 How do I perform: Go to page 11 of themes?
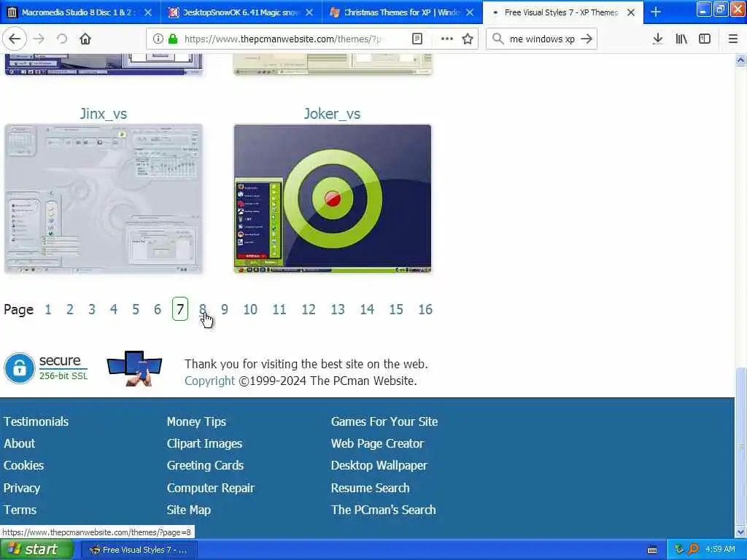tap(279, 309)
